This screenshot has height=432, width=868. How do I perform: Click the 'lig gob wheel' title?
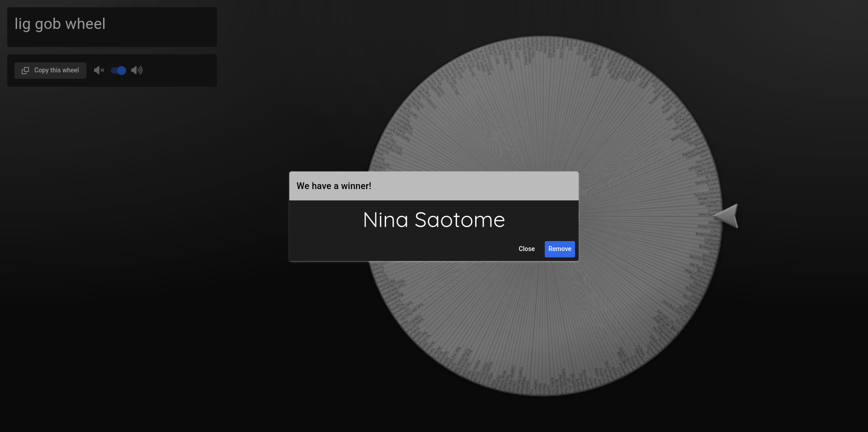[60, 24]
